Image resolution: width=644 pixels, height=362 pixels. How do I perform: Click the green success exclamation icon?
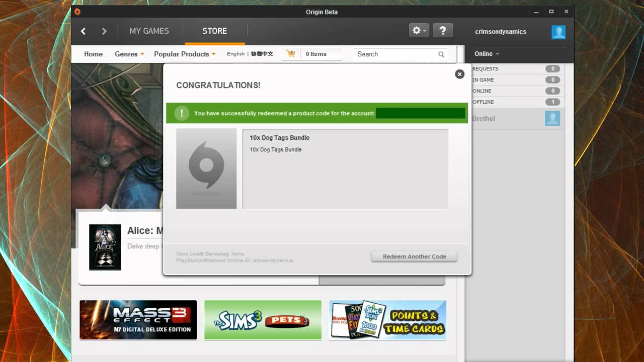(182, 113)
